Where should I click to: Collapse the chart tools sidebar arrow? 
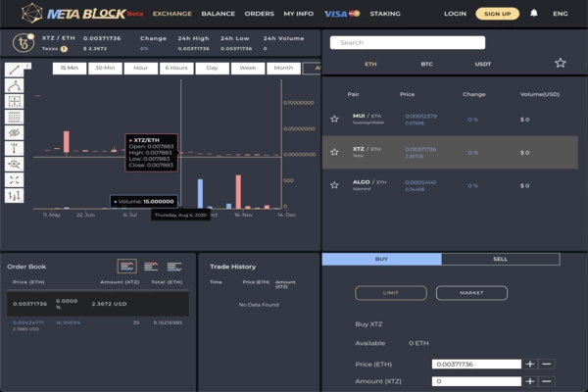pos(27,66)
